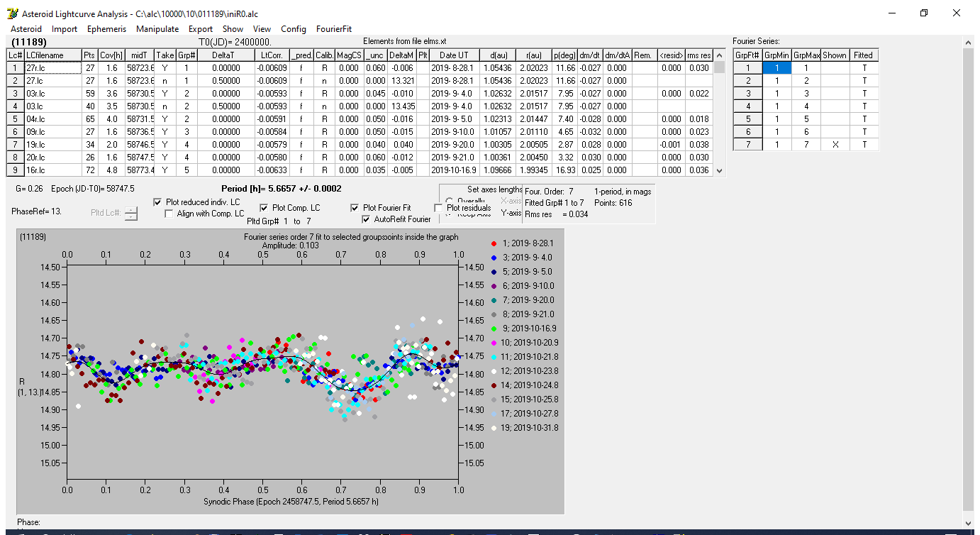980x535 pixels.
Task: Disable AutoRefit Fourier checkbox
Action: (366, 219)
